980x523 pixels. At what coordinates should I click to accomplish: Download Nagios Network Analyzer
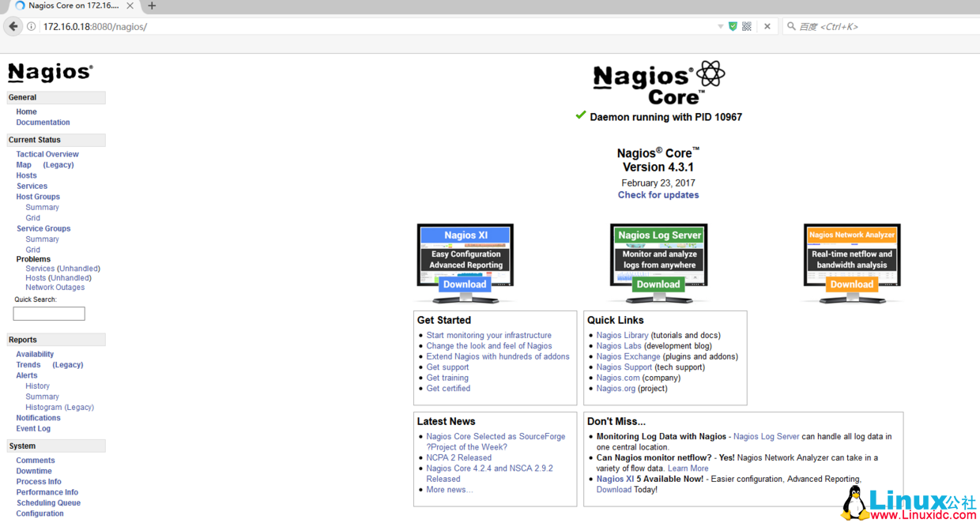[x=851, y=284]
